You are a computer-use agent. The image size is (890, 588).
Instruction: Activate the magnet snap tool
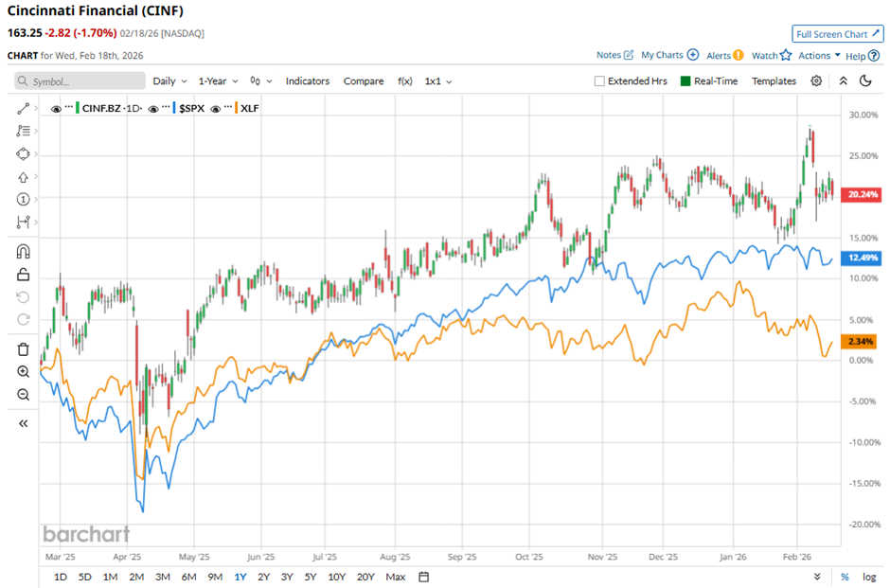(x=24, y=252)
